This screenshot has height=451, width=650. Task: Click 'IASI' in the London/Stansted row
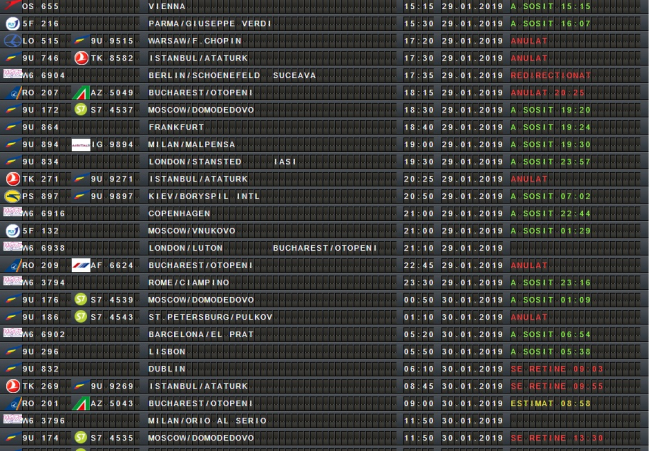pyautogui.click(x=285, y=162)
